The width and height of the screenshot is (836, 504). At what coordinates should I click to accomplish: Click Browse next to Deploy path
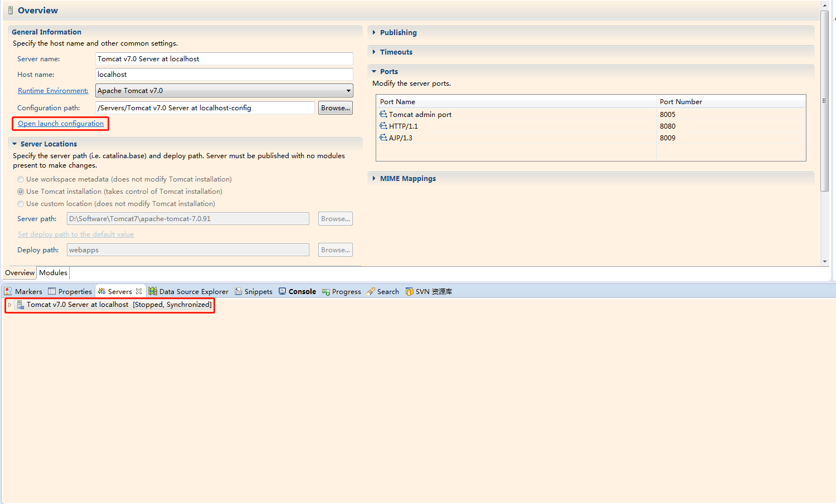[x=336, y=250]
